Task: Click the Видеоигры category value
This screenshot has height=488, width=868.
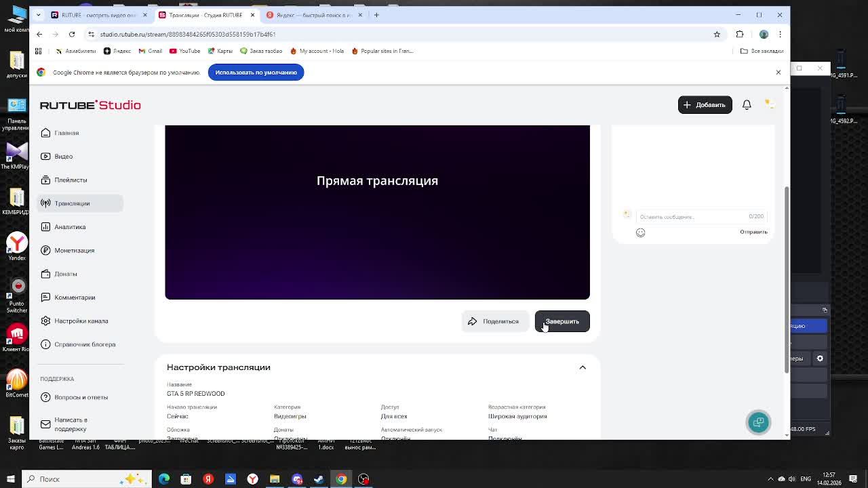Action: [290, 416]
